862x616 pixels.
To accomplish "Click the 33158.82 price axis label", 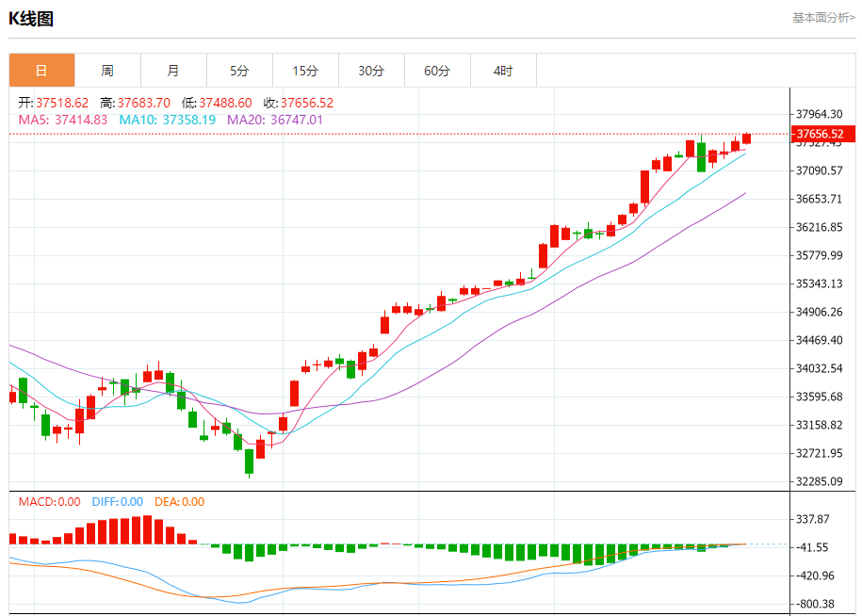I will pos(819,426).
